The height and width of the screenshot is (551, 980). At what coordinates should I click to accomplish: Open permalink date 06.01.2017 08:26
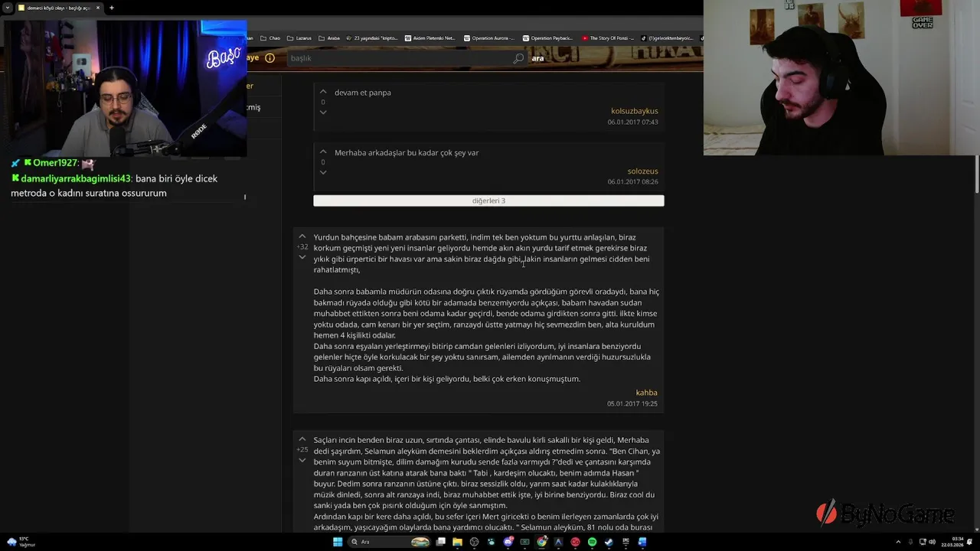pos(632,181)
